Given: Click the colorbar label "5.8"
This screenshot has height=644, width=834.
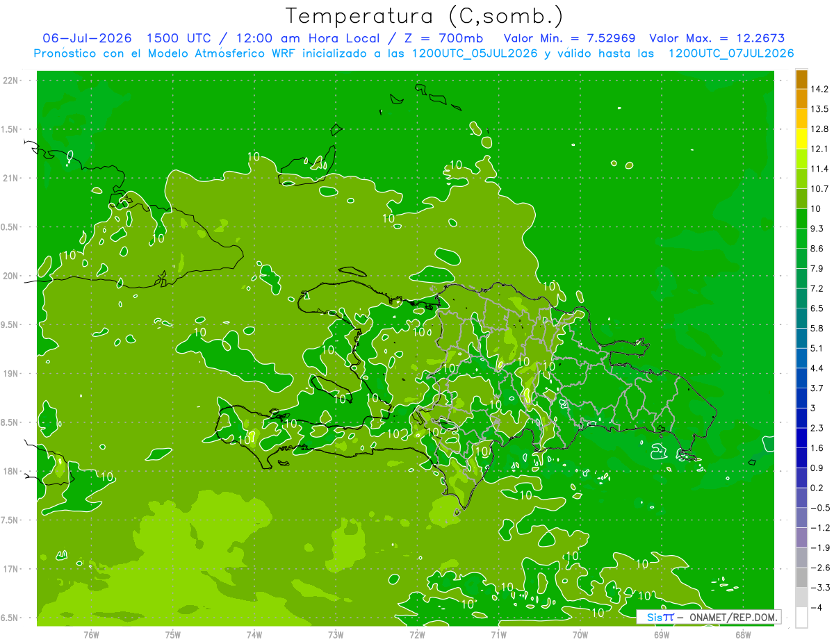Looking at the screenshot, I should (817, 328).
